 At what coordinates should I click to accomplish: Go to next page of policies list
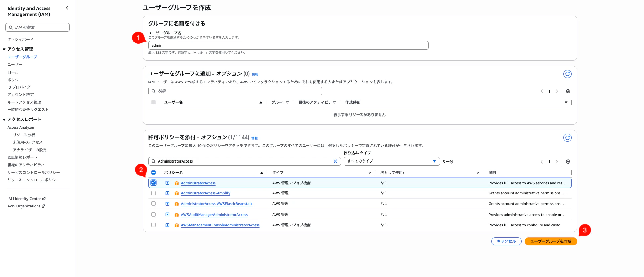(x=557, y=162)
